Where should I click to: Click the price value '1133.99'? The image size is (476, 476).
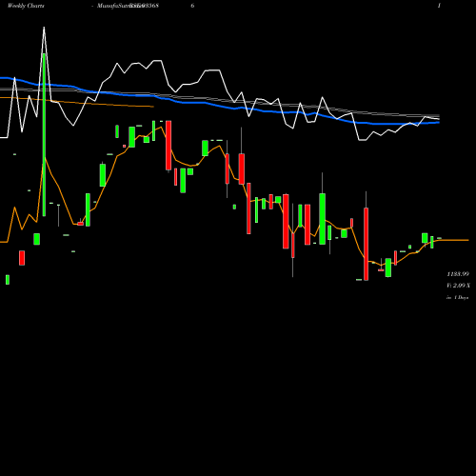point(457,274)
